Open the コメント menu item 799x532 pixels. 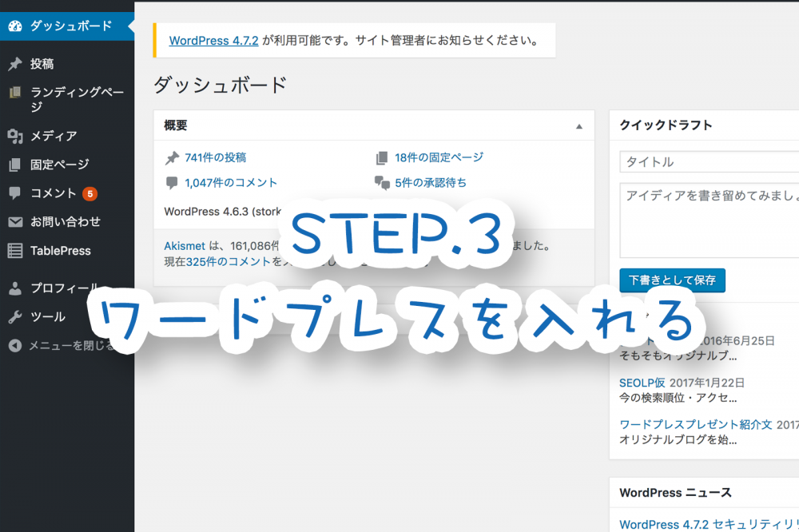tap(53, 193)
